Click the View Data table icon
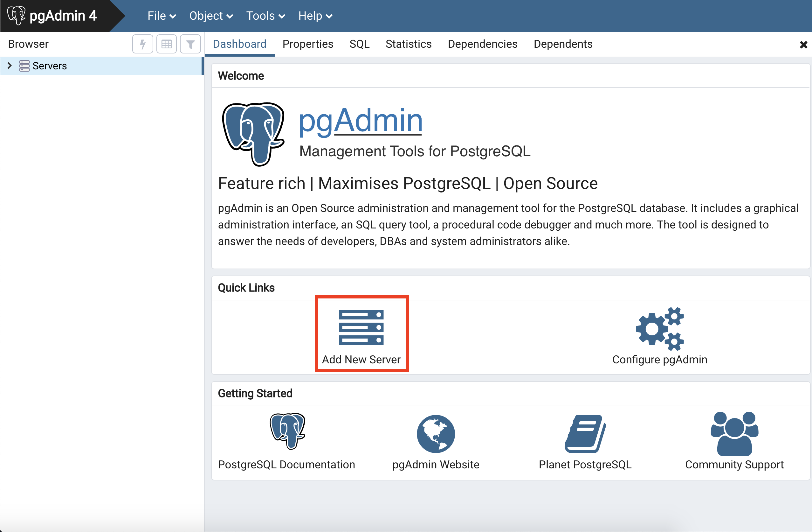Image resolution: width=812 pixels, height=532 pixels. click(x=167, y=44)
